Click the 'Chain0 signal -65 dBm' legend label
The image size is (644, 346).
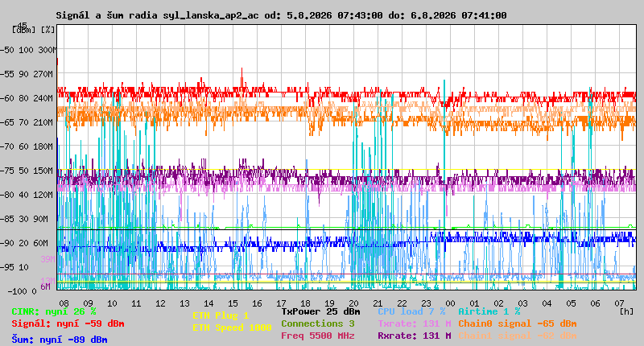tap(518, 323)
